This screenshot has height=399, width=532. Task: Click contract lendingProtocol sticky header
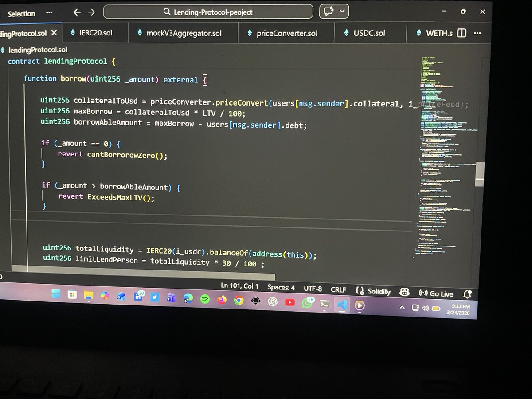(62, 61)
